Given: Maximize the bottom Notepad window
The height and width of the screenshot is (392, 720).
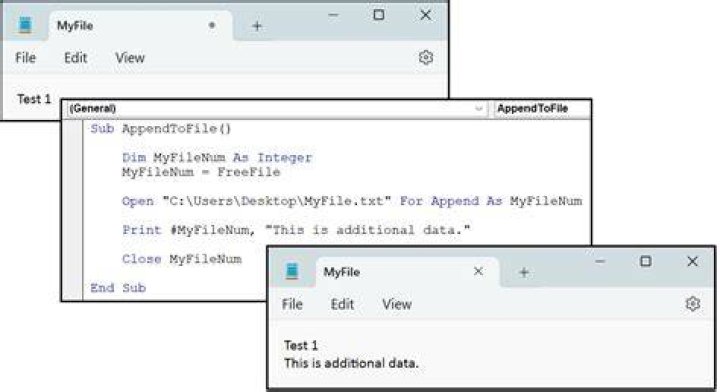Looking at the screenshot, I should [646, 261].
